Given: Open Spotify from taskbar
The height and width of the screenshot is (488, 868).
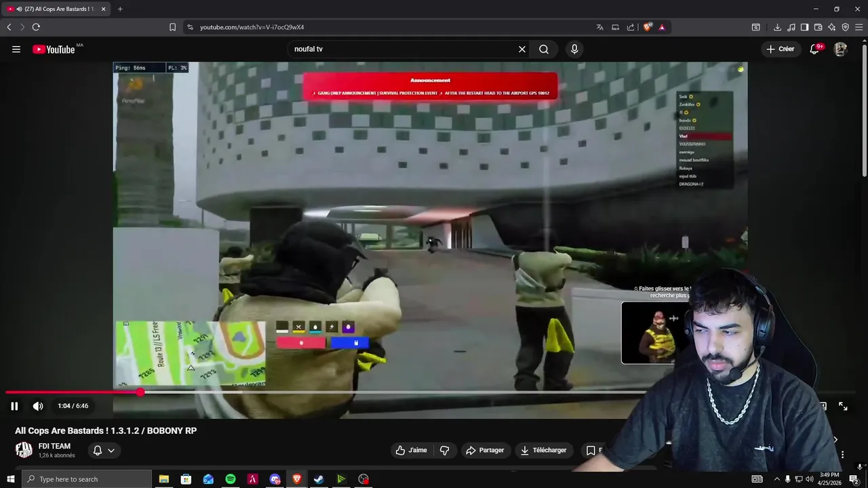Looking at the screenshot, I should click(231, 479).
